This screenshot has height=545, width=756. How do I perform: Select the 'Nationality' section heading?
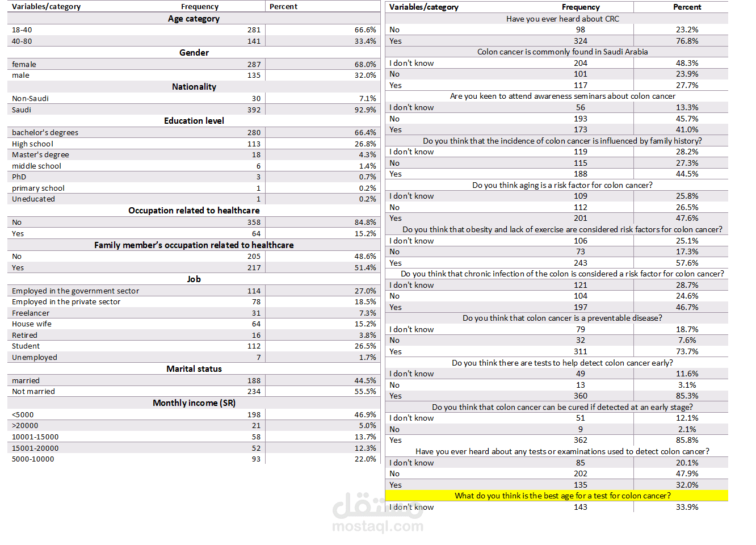[x=194, y=87]
